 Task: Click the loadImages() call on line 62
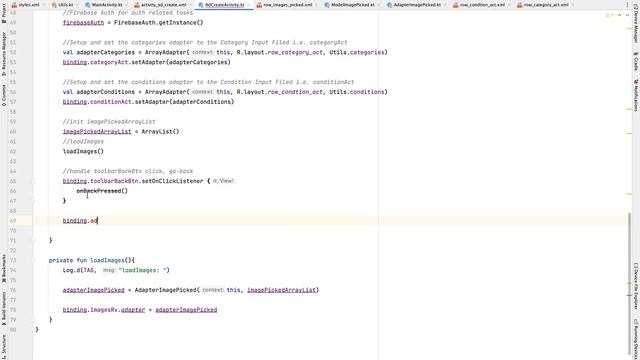click(83, 151)
